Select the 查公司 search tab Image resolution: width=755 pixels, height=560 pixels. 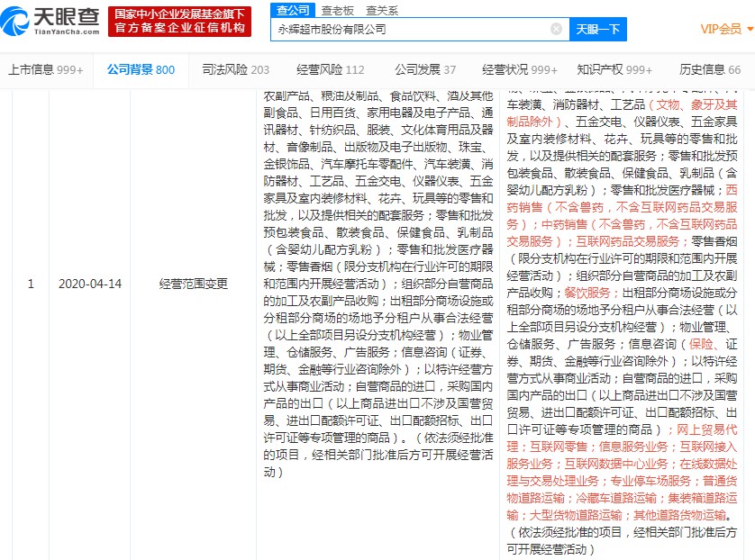point(292,10)
